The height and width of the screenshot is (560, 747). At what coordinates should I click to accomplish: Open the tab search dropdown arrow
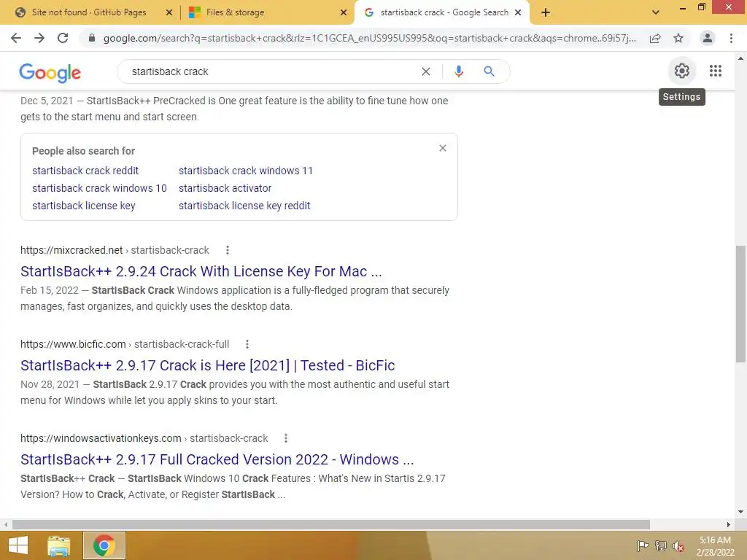[x=656, y=12]
